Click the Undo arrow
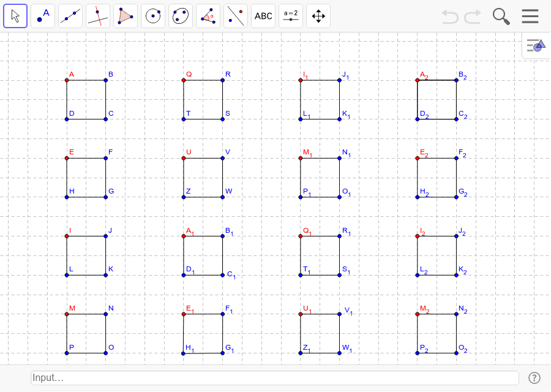 click(450, 17)
